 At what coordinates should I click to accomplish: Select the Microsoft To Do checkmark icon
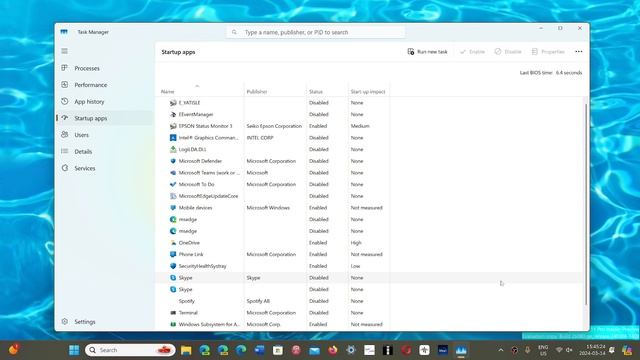tap(173, 184)
